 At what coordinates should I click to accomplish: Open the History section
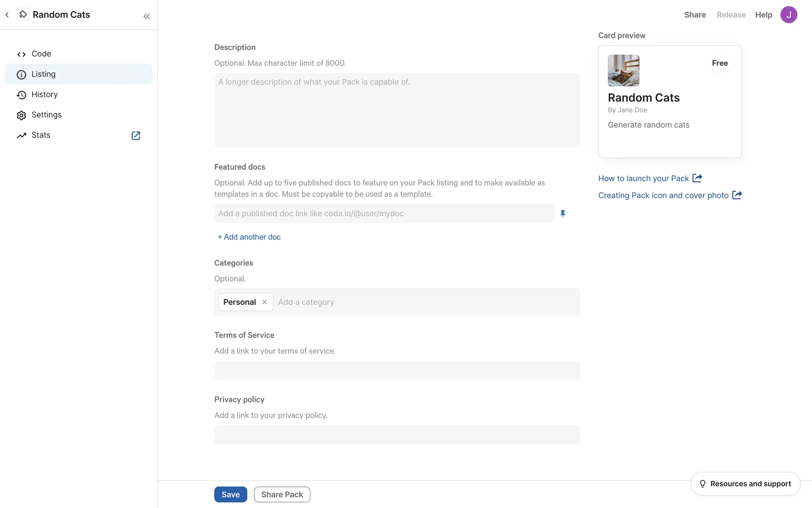(x=44, y=94)
